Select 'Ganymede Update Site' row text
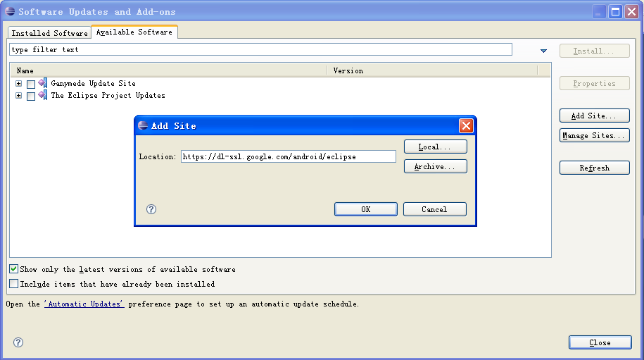Screen dimensions: 644x360 [93, 83]
